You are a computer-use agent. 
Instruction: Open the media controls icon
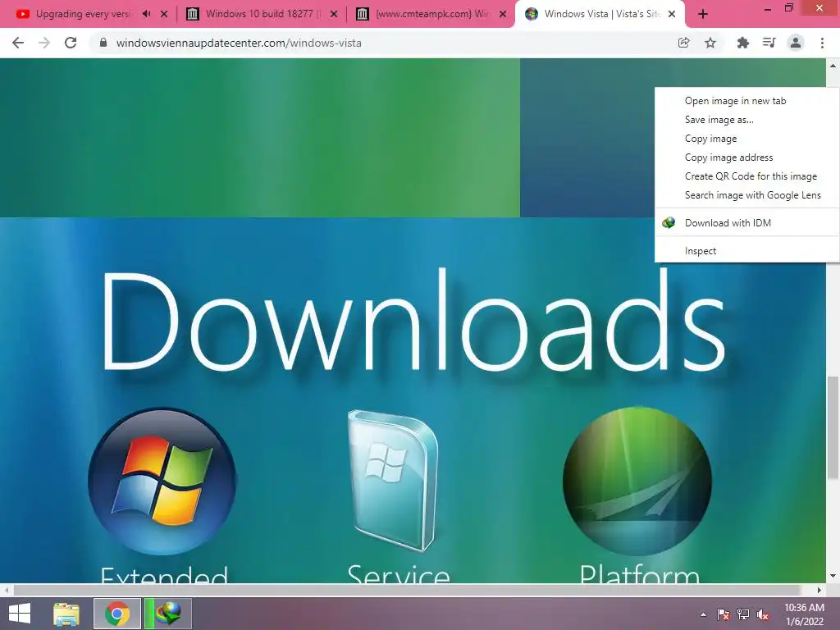[x=769, y=43]
